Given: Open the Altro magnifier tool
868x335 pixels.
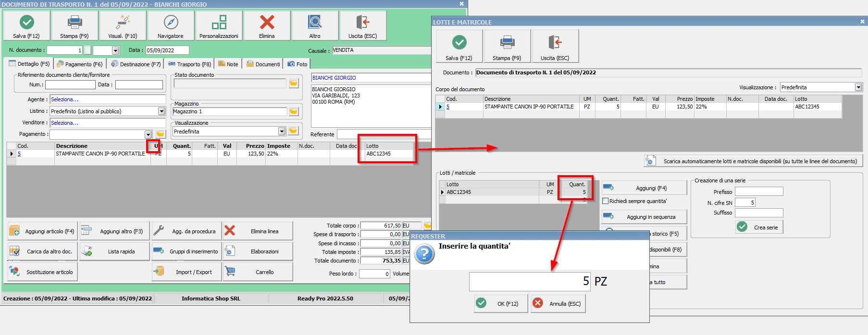Looking at the screenshot, I should point(315,26).
